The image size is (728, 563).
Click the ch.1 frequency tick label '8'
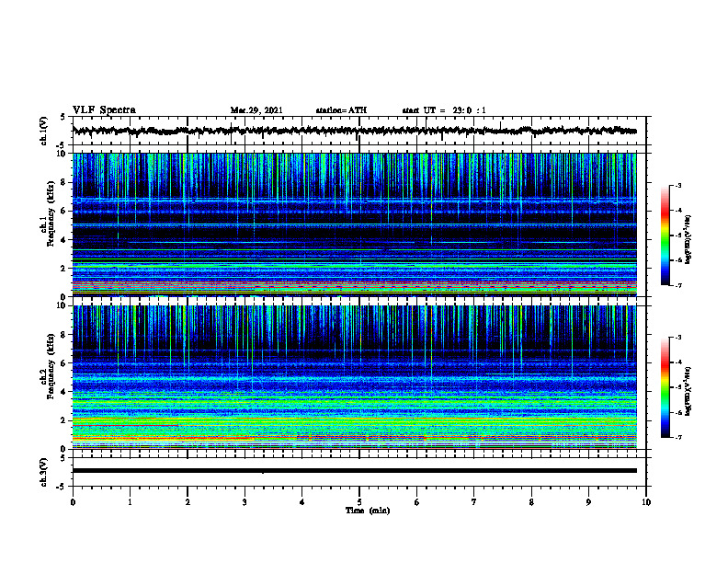click(64, 182)
